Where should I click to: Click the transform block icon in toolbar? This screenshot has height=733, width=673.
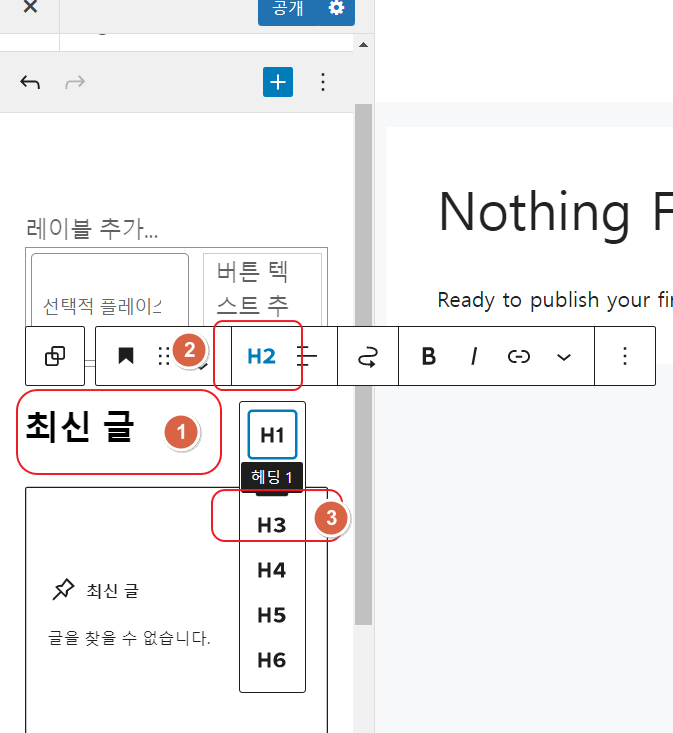point(56,356)
